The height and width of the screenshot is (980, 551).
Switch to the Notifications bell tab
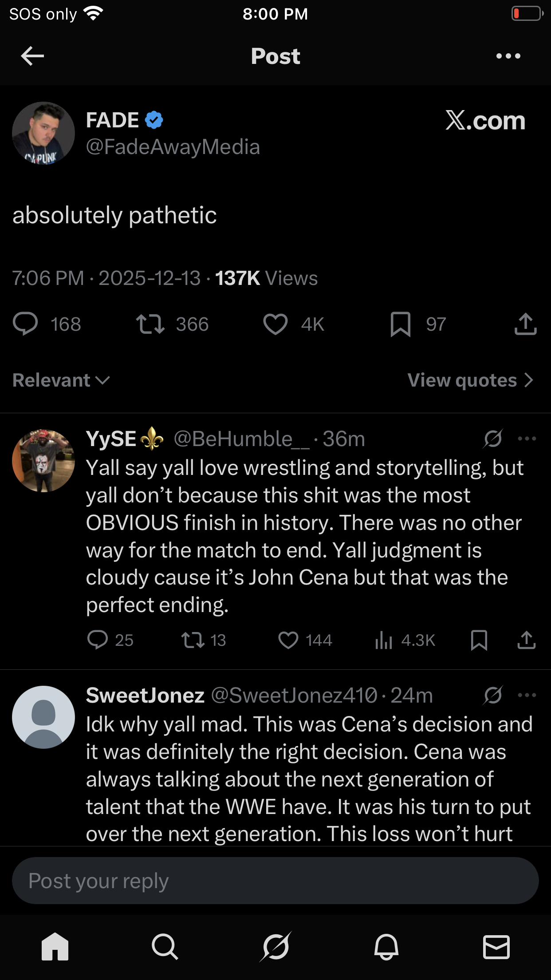point(386,947)
